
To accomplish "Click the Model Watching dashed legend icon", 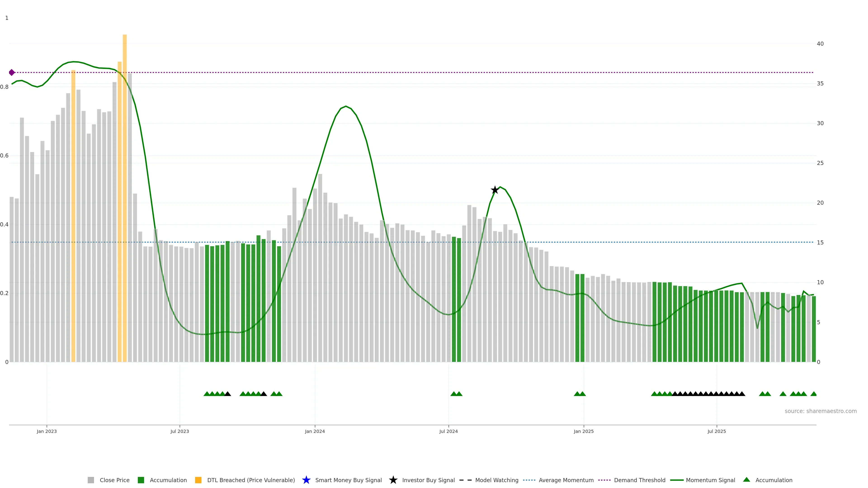I will click(465, 480).
